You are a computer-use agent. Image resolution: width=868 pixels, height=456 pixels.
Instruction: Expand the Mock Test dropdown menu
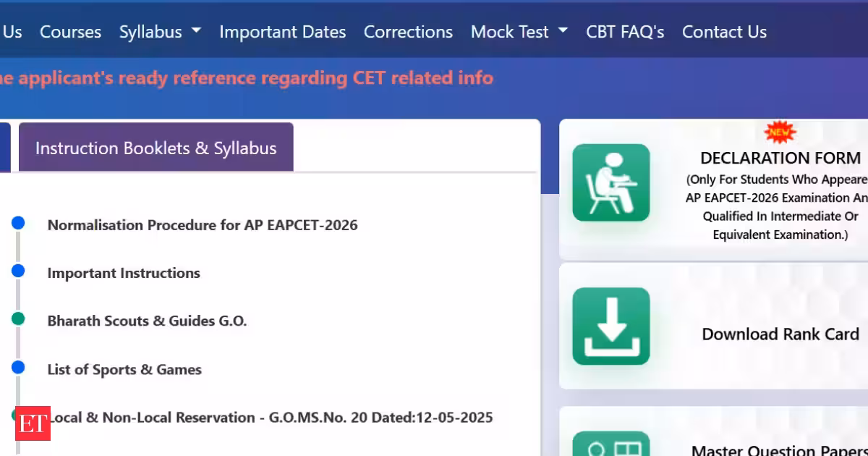click(519, 32)
